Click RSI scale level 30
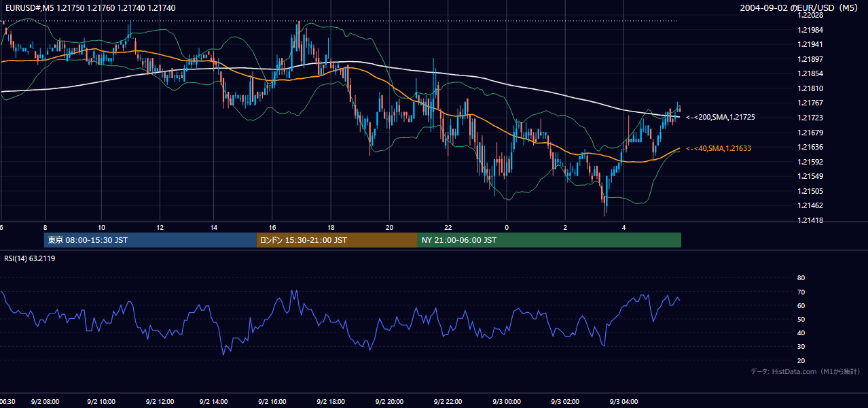 pyautogui.click(x=801, y=346)
